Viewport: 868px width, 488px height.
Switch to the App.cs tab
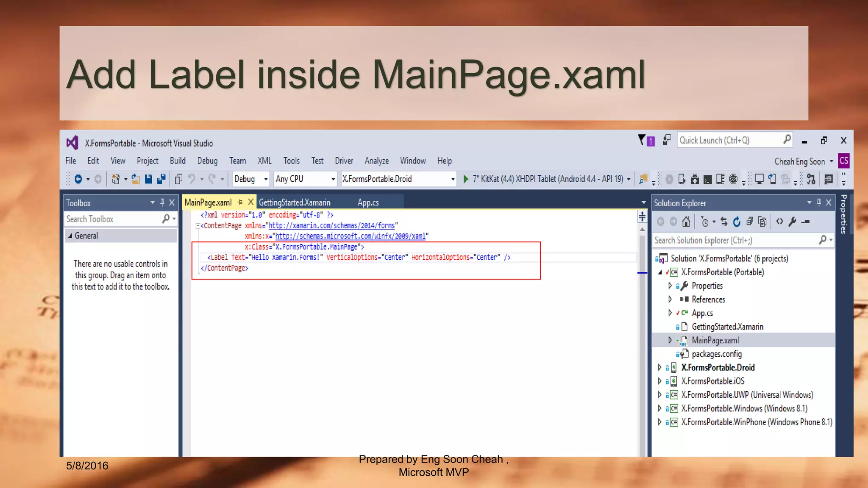click(x=368, y=202)
